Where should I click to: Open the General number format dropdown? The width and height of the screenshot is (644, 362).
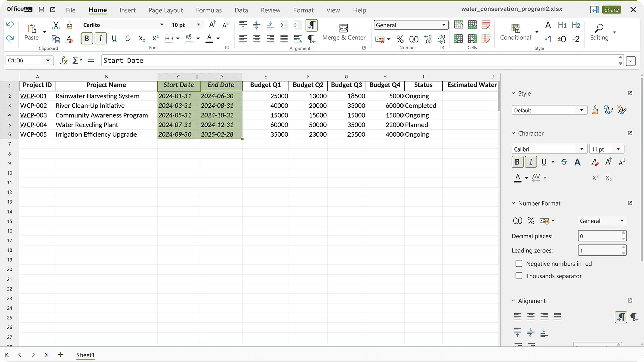443,25
